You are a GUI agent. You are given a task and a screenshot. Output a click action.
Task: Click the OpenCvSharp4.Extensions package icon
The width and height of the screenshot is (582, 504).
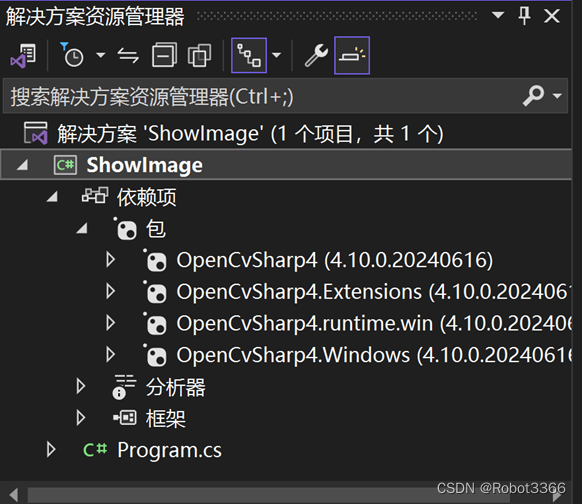(x=155, y=292)
